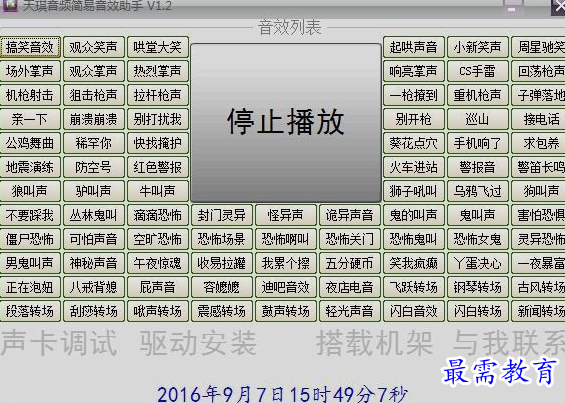Screen dimensions: 565x403
Task: Trigger the 狗叫声 dog bark
Action: click(538, 191)
